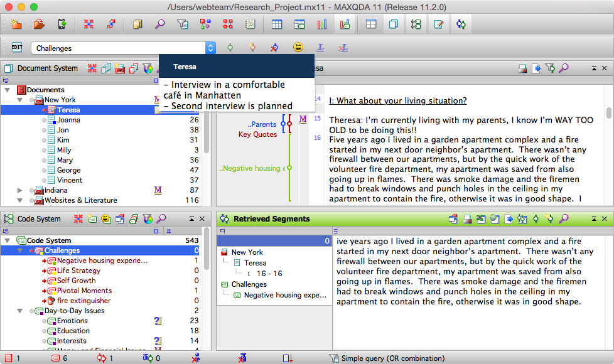Click the Remove Link icon in coding toolbar

coord(343,47)
